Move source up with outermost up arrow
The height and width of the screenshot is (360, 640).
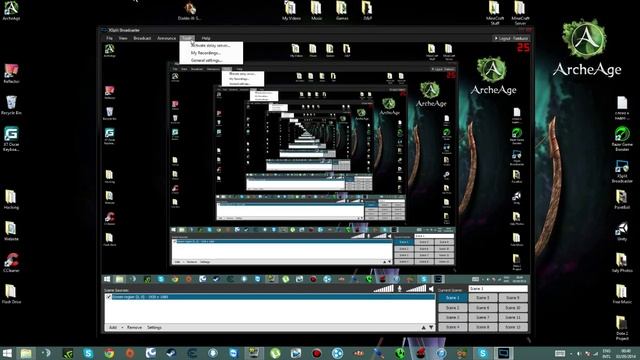(423, 327)
